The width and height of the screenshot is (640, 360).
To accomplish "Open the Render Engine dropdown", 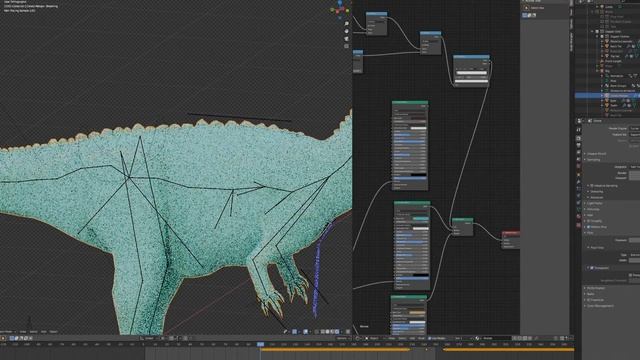I will [634, 128].
